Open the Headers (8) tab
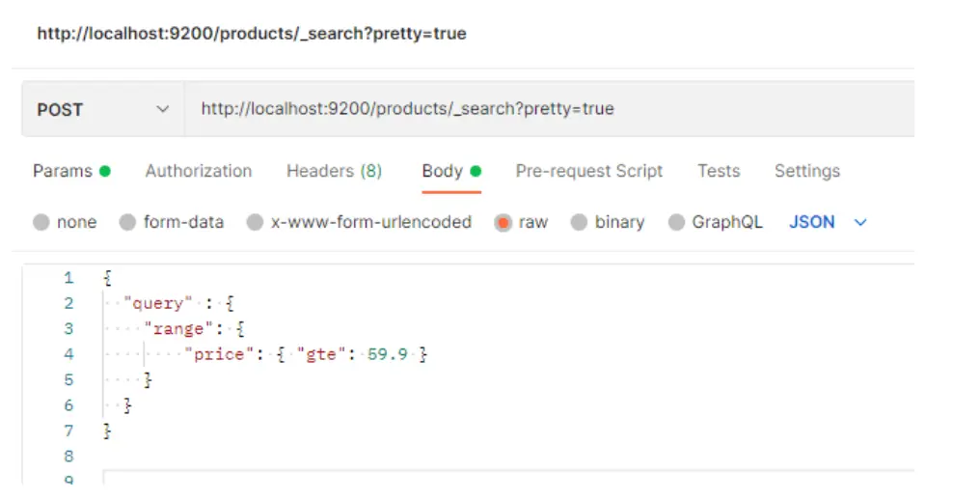The width and height of the screenshot is (980, 500). (334, 171)
